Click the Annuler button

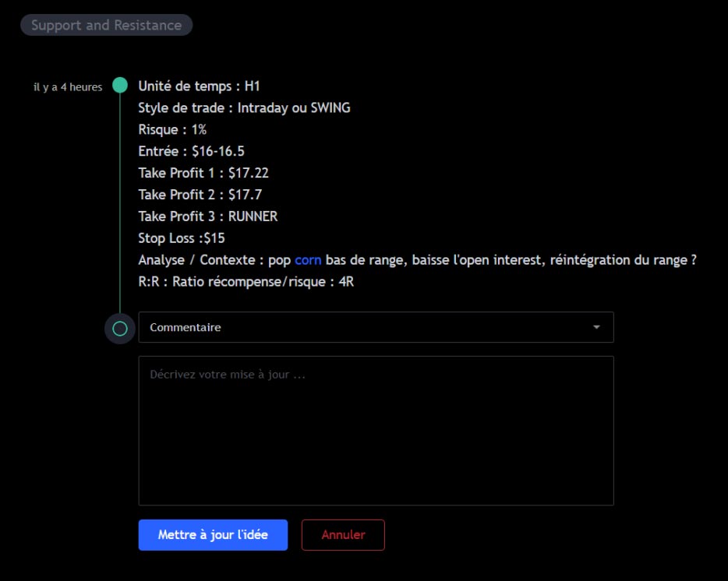point(343,534)
